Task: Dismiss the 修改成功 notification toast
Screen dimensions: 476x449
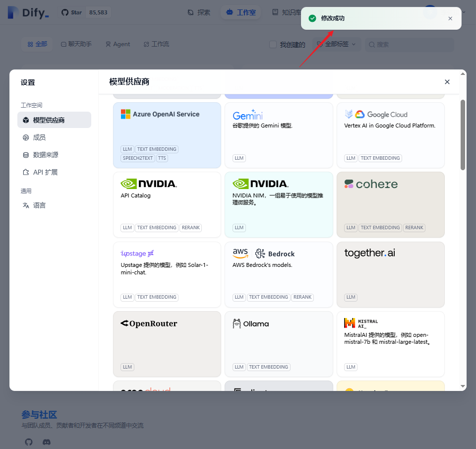Action: click(x=450, y=18)
